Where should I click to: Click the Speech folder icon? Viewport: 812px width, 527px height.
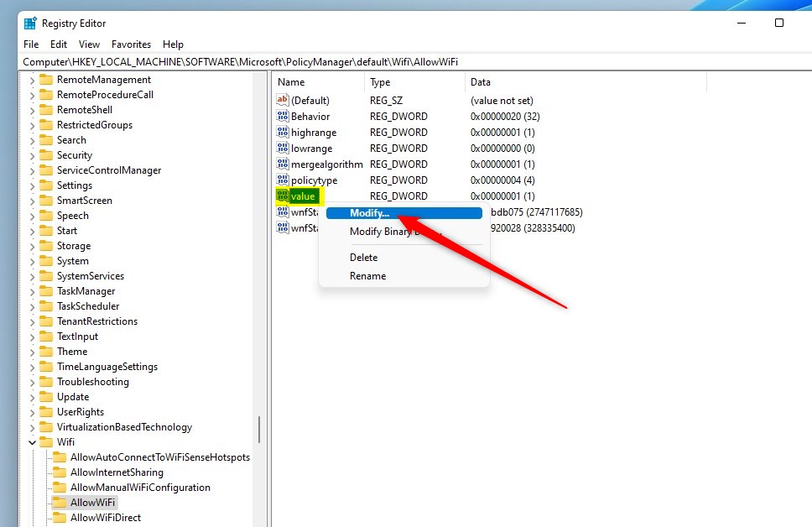click(x=47, y=216)
